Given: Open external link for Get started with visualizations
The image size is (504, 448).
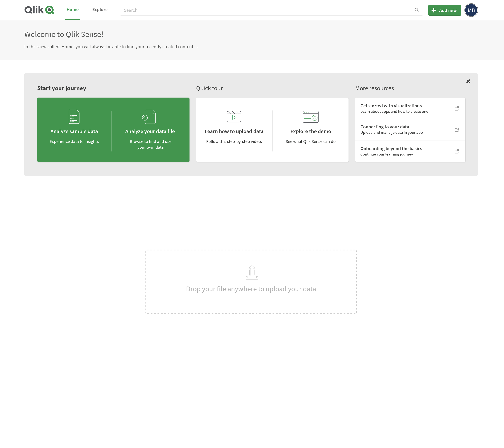Looking at the screenshot, I should point(457,108).
